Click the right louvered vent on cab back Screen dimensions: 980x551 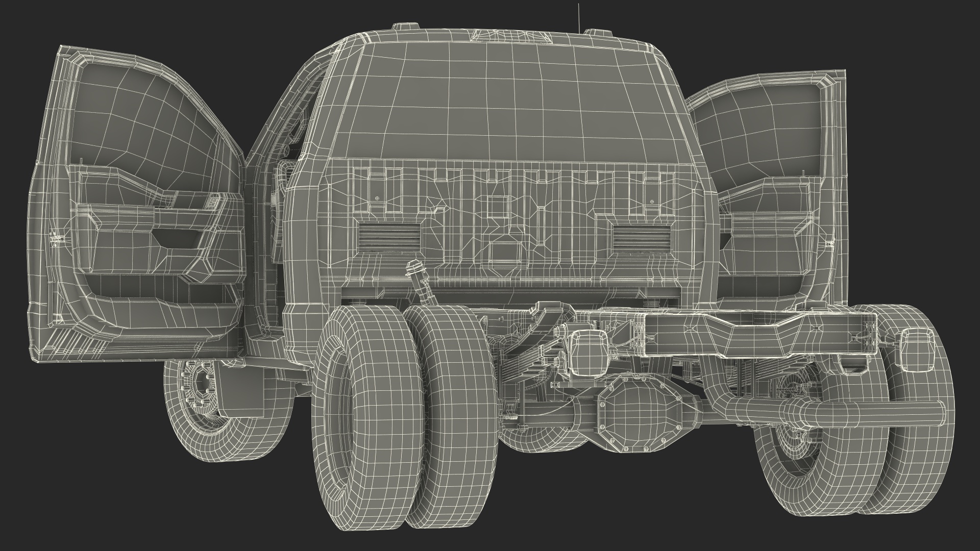(x=642, y=238)
